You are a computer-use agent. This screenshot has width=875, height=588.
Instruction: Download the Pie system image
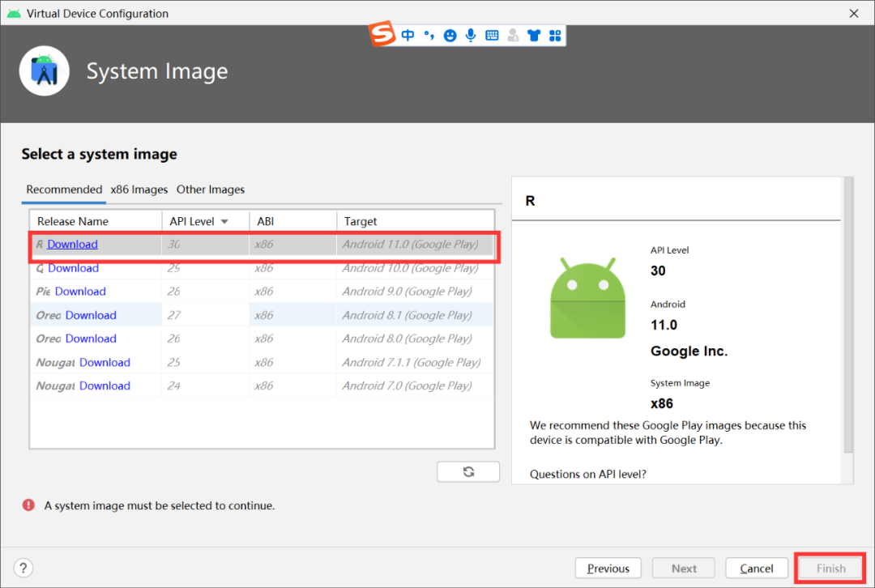pyautogui.click(x=80, y=292)
